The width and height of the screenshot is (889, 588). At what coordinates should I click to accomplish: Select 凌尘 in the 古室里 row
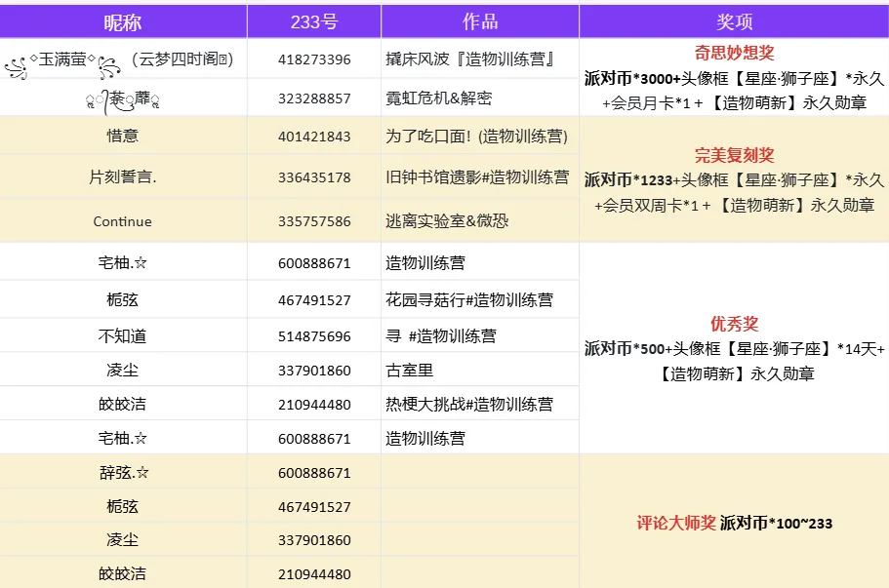pyautogui.click(x=122, y=371)
